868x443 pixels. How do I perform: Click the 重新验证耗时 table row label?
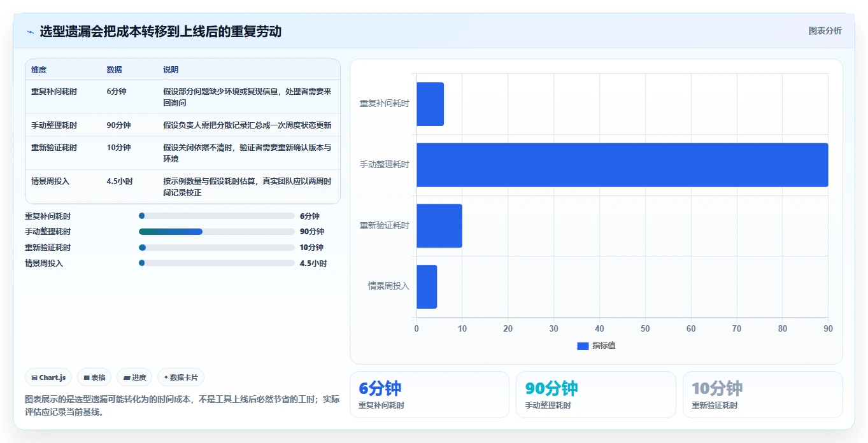(x=54, y=148)
